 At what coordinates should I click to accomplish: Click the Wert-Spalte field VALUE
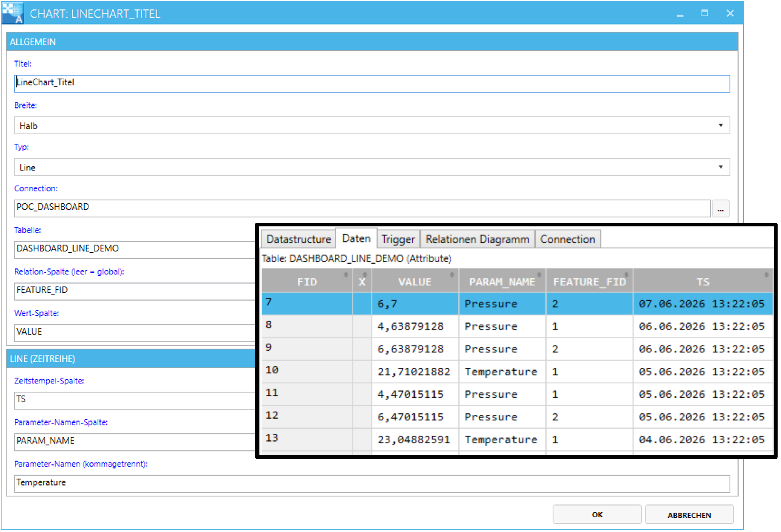point(135,333)
